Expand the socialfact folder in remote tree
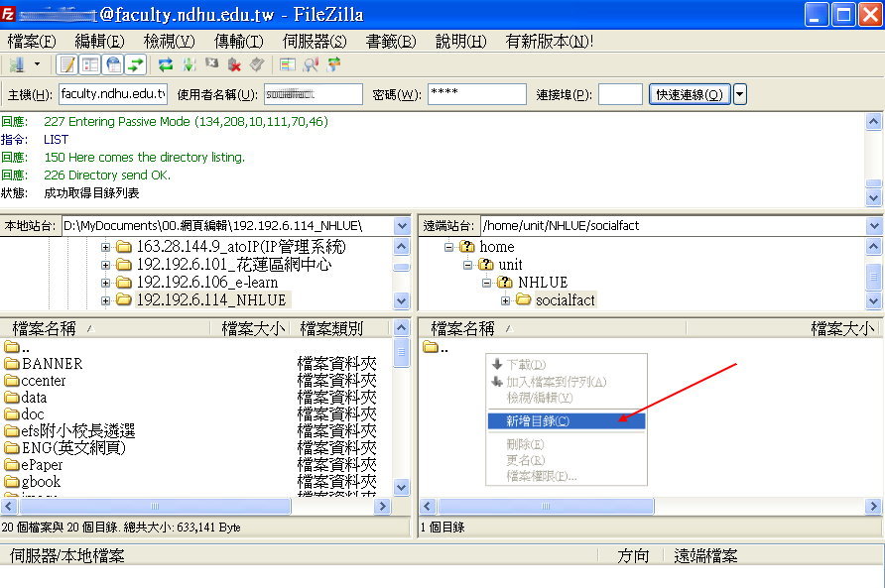This screenshot has width=885, height=588. pyautogui.click(x=505, y=300)
